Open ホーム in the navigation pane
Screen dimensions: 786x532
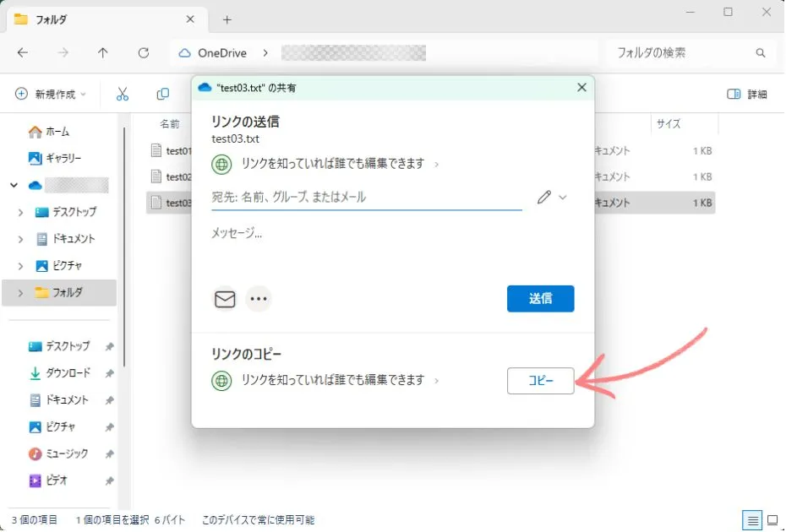49,132
